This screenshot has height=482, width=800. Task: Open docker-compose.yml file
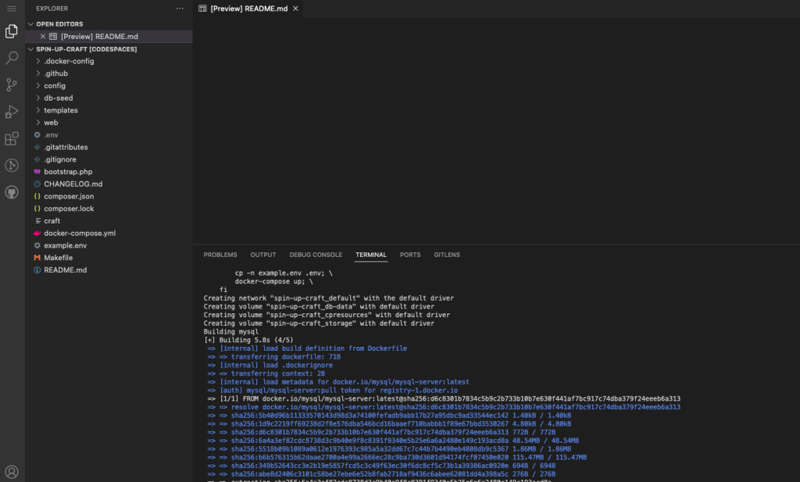[79, 233]
